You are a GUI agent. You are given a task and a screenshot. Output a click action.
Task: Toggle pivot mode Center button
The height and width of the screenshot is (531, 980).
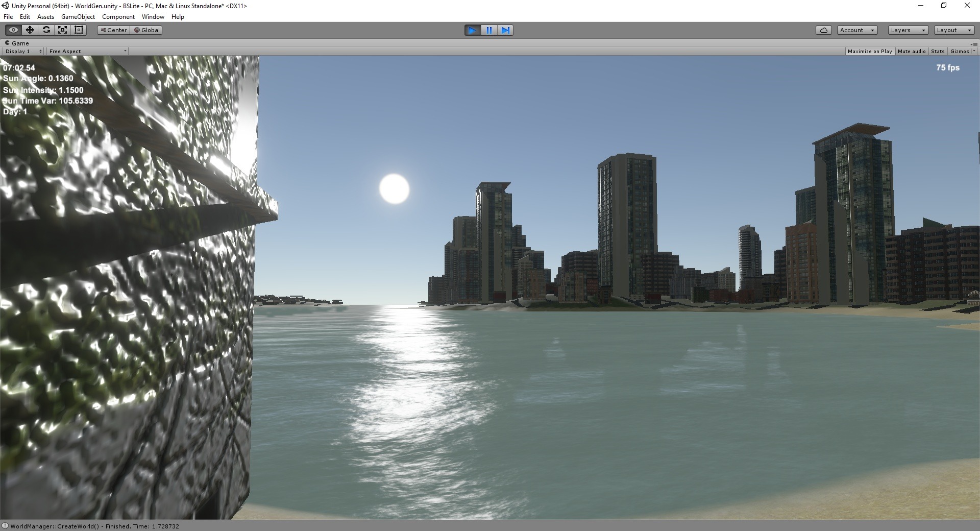pyautogui.click(x=113, y=30)
